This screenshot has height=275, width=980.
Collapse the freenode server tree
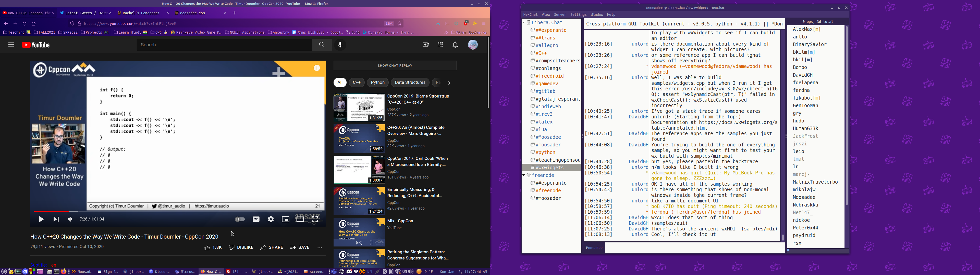tap(524, 175)
